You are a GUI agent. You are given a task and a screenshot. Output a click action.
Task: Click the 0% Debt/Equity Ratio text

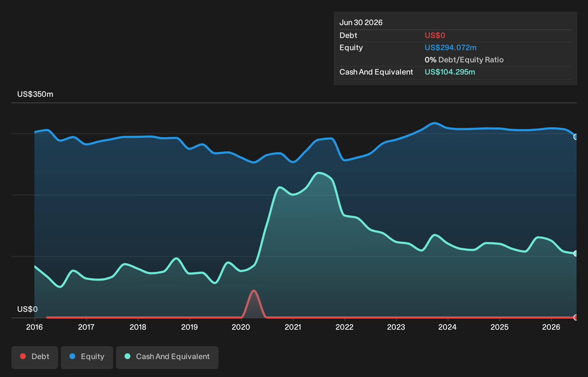coord(464,60)
